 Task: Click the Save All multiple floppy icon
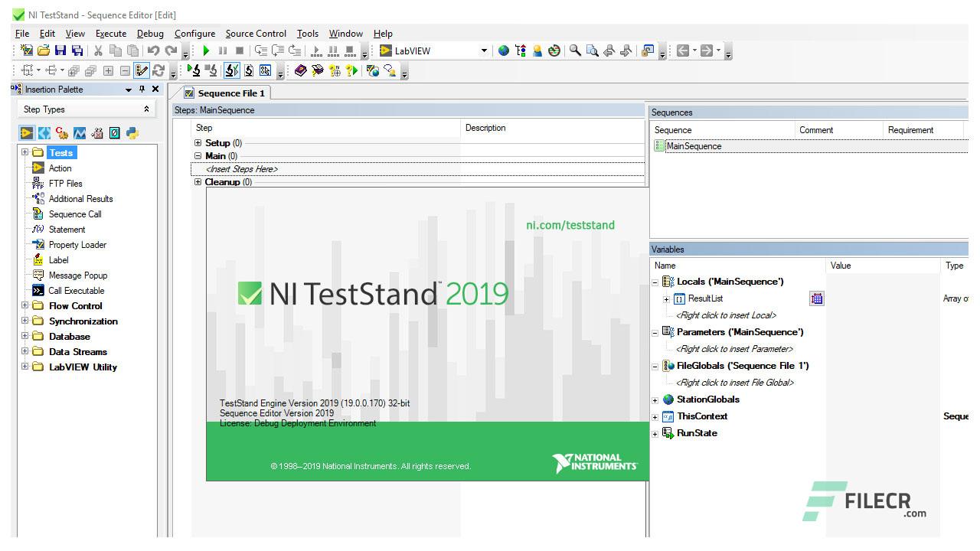tap(77, 51)
